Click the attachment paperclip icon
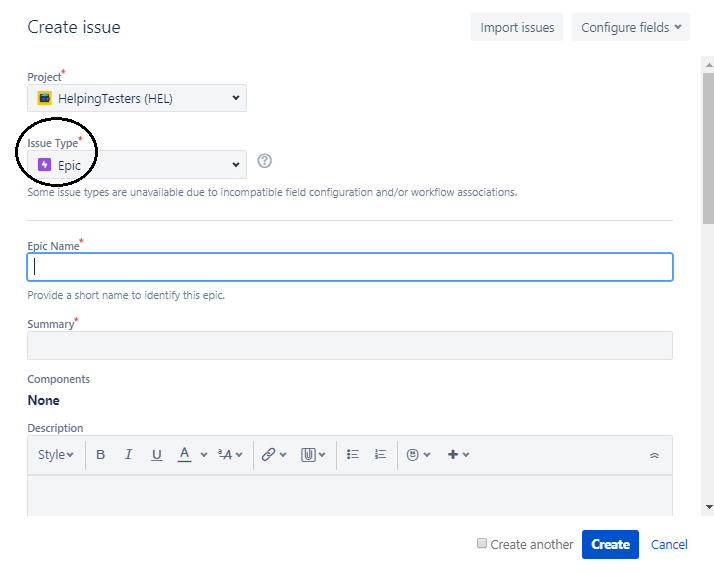714x572 pixels. point(308,455)
